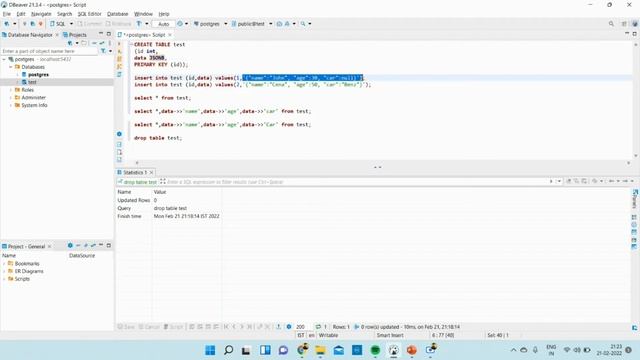
Task: Open the Database menu
Action: 118,14
